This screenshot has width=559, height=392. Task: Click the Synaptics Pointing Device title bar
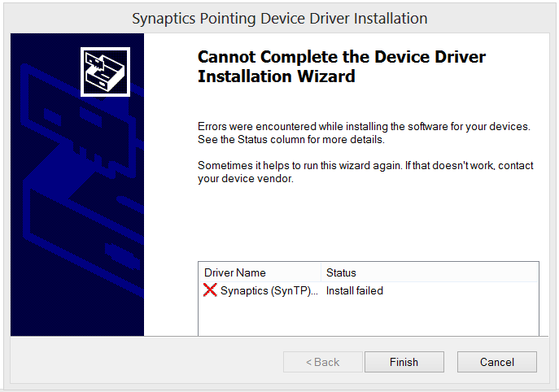coord(280,19)
